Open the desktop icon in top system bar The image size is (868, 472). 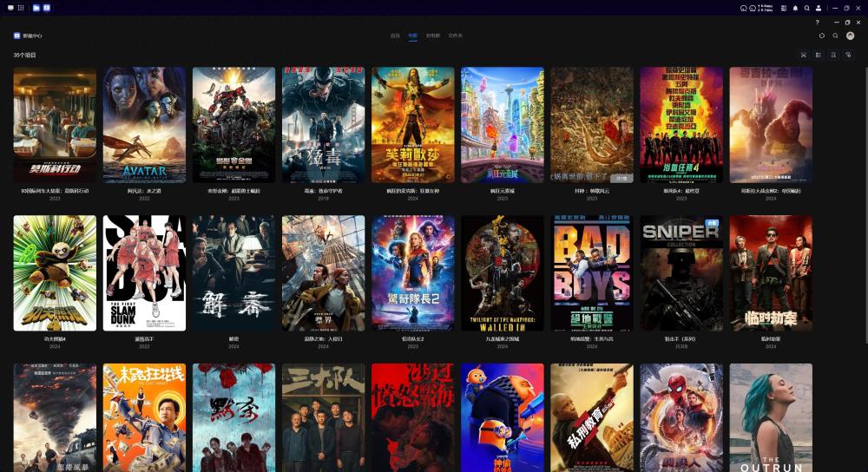click(10, 8)
